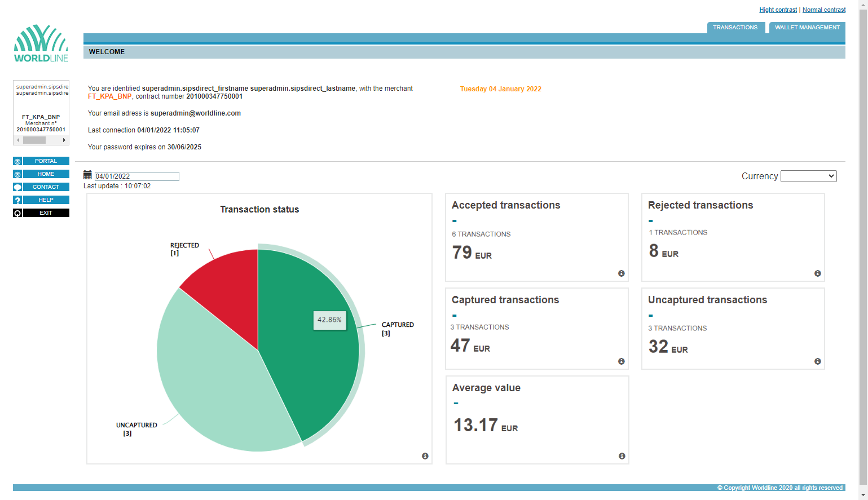Screen dimensions: 868x500
Task: Show info for Transaction status chart
Action: tap(425, 456)
